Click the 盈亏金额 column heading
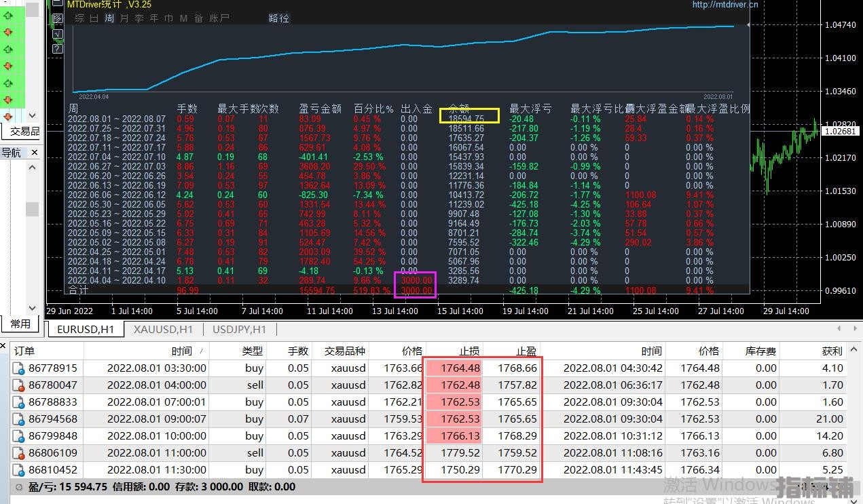The height and width of the screenshot is (504, 863). point(320,109)
